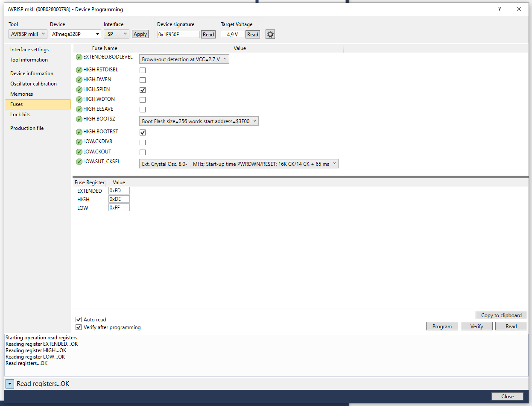Click the 'Reading register EXTENDED...OK' log line

42,344
